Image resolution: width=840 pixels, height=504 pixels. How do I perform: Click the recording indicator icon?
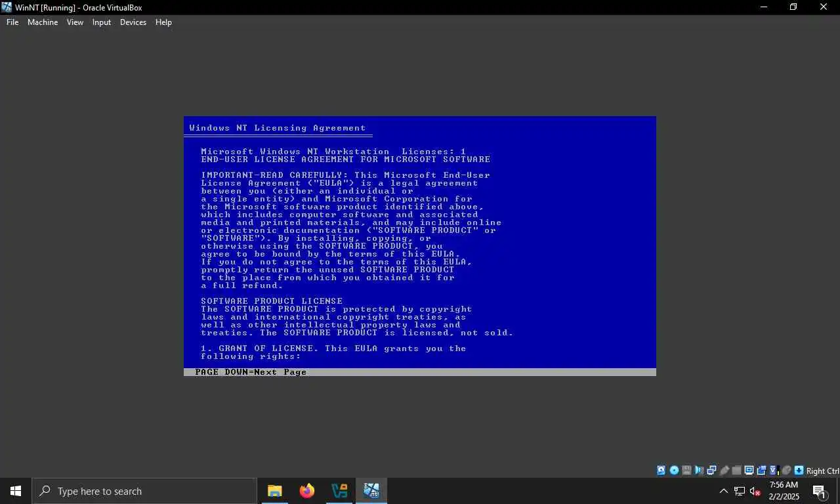761,471
